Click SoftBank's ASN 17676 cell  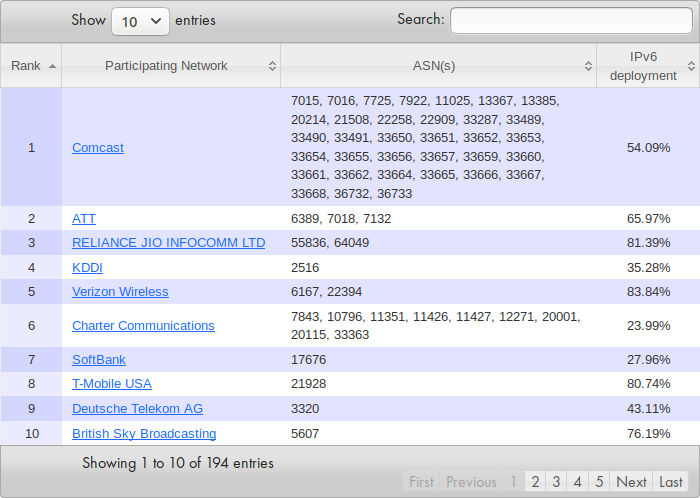tap(438, 360)
